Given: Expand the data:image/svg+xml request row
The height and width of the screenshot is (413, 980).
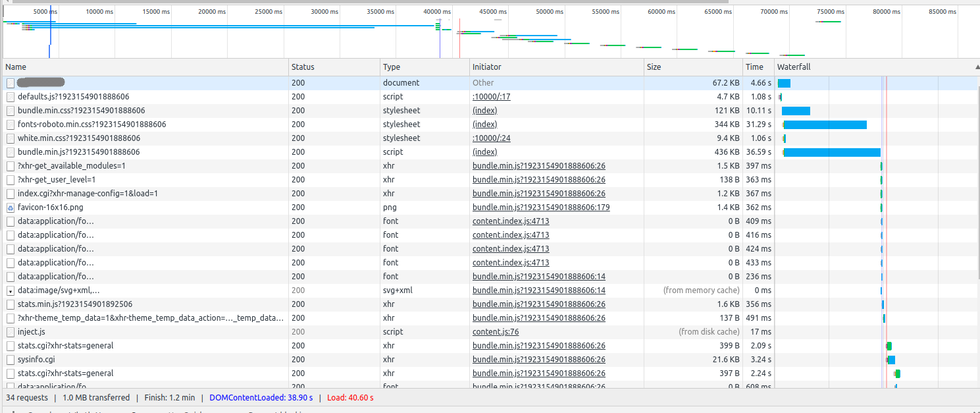Looking at the screenshot, I should tap(9, 290).
